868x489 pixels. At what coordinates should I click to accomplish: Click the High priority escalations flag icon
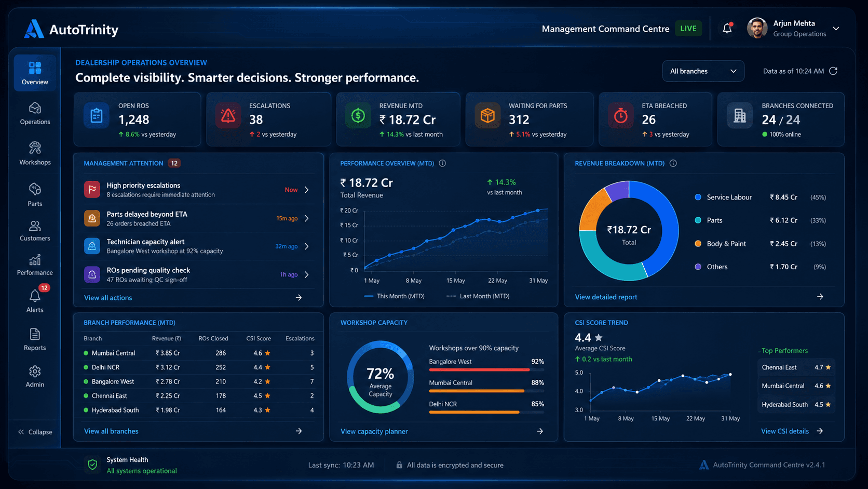point(92,190)
